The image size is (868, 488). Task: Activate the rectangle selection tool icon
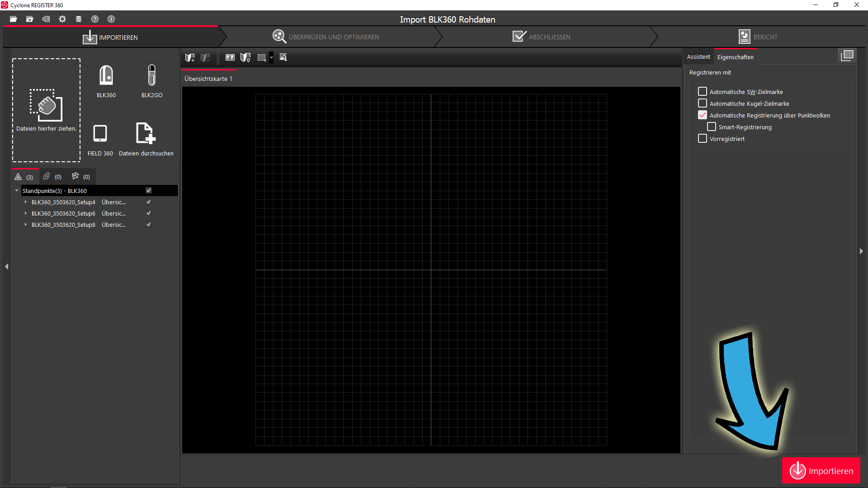(x=261, y=57)
